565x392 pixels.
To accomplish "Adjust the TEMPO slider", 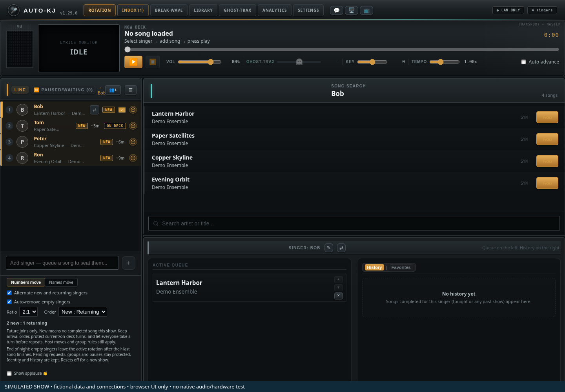I will [x=445, y=62].
